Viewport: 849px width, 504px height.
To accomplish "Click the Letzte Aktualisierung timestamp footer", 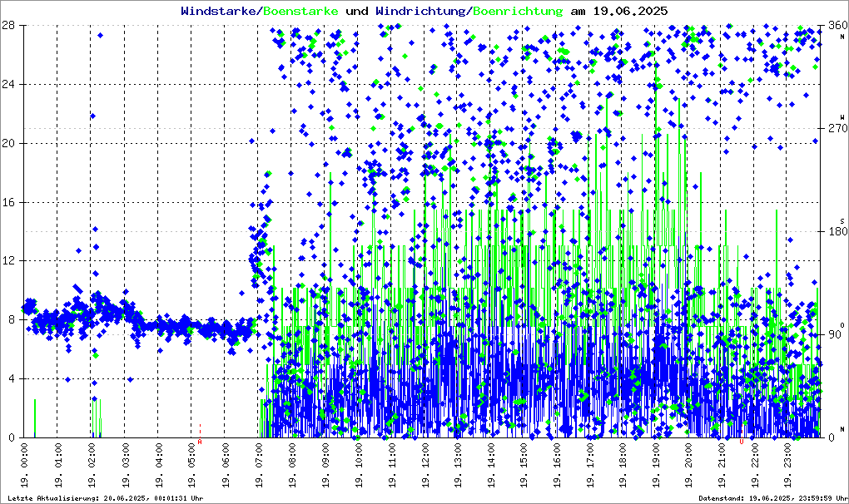I will (x=106, y=498).
